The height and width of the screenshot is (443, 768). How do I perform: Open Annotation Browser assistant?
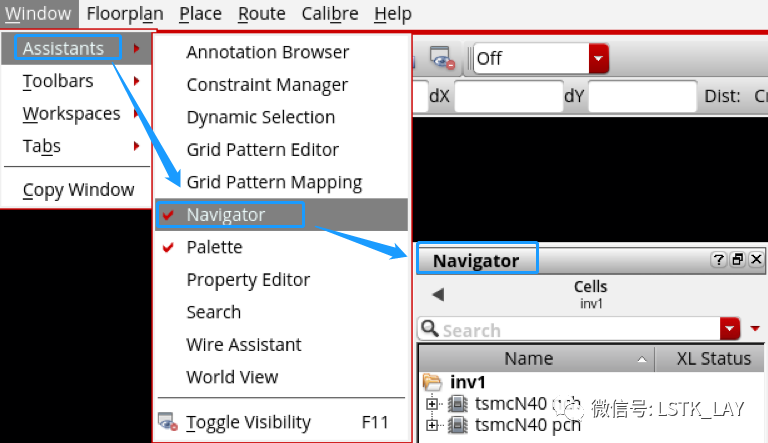tap(282, 52)
